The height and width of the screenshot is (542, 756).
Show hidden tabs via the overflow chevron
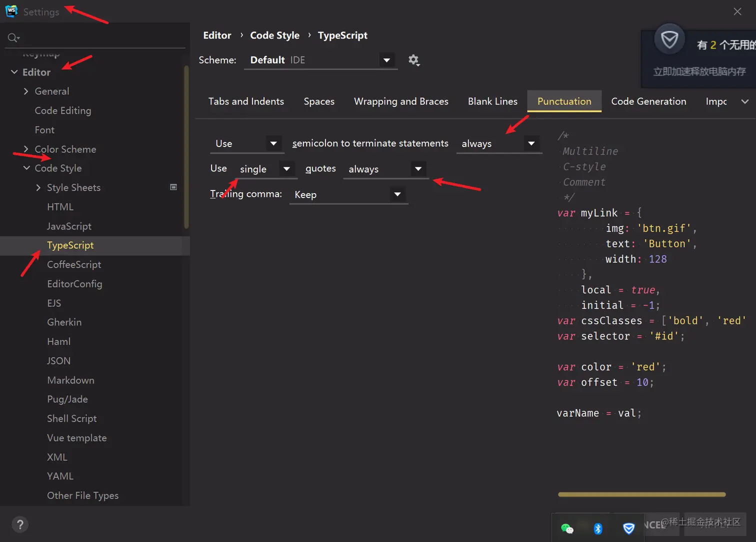pyautogui.click(x=744, y=101)
